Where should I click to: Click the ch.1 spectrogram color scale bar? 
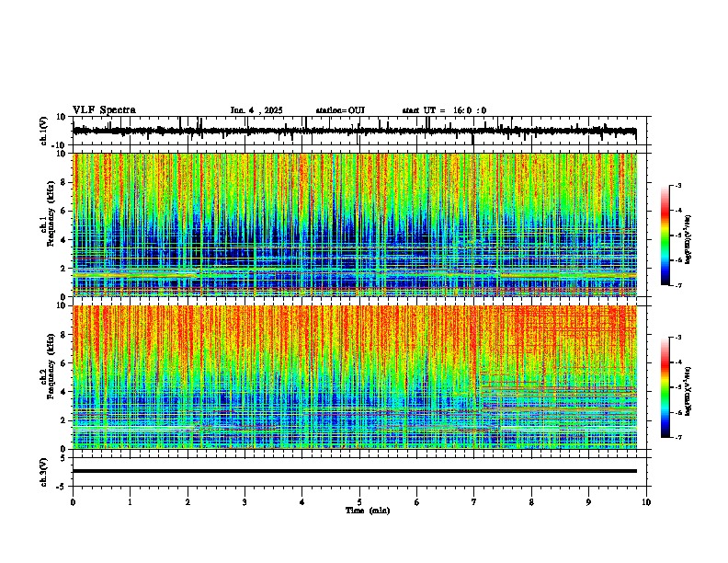coord(665,236)
